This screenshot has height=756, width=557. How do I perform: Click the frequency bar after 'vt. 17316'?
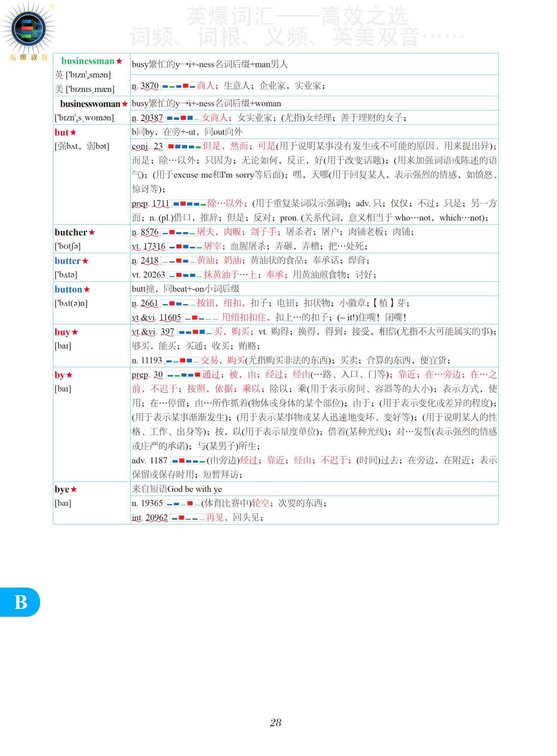coord(185,247)
